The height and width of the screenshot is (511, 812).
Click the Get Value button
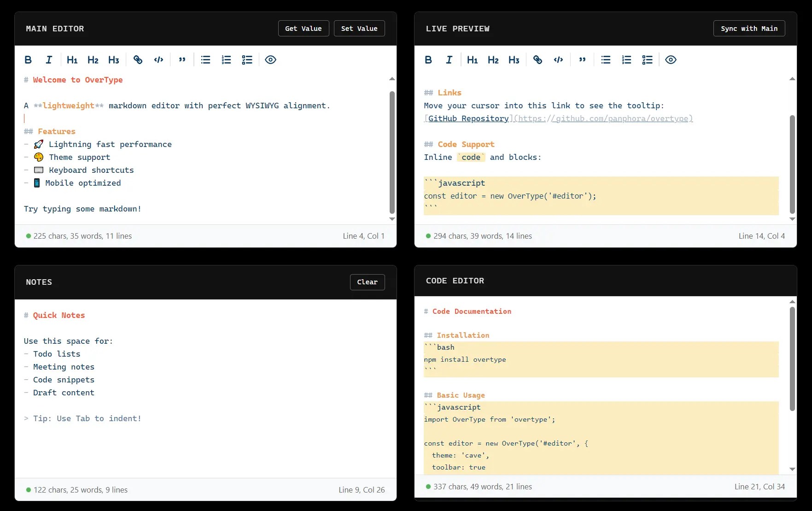(x=304, y=29)
